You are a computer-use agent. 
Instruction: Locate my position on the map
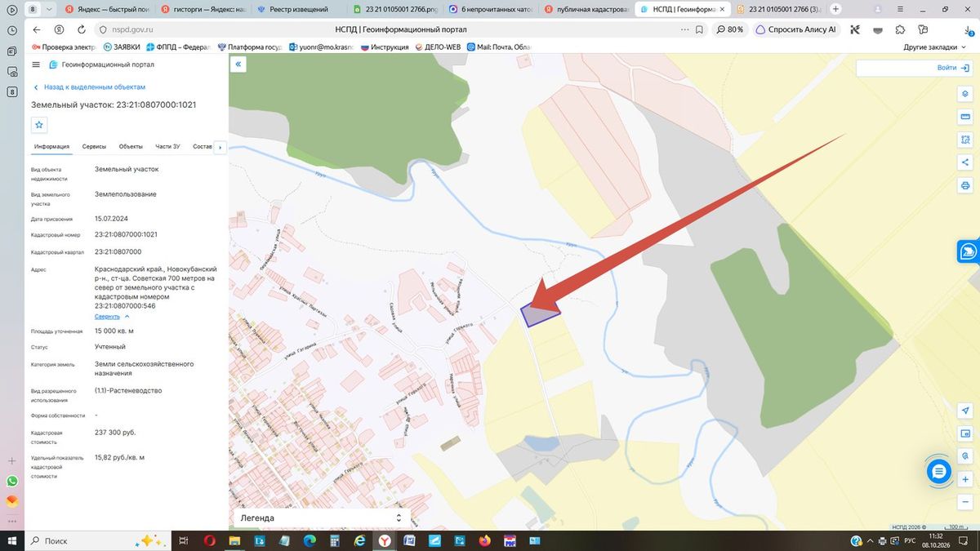coord(965,411)
